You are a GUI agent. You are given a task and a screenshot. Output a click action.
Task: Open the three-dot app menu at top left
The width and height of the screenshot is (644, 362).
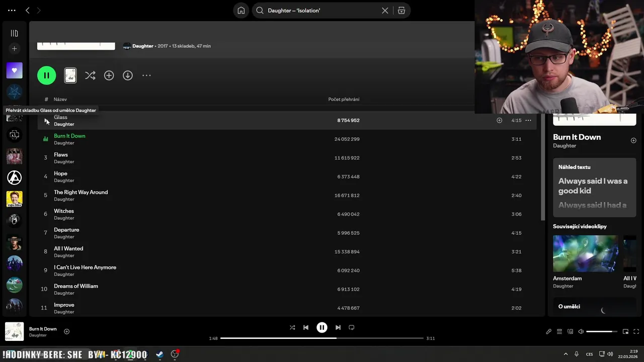12,11
